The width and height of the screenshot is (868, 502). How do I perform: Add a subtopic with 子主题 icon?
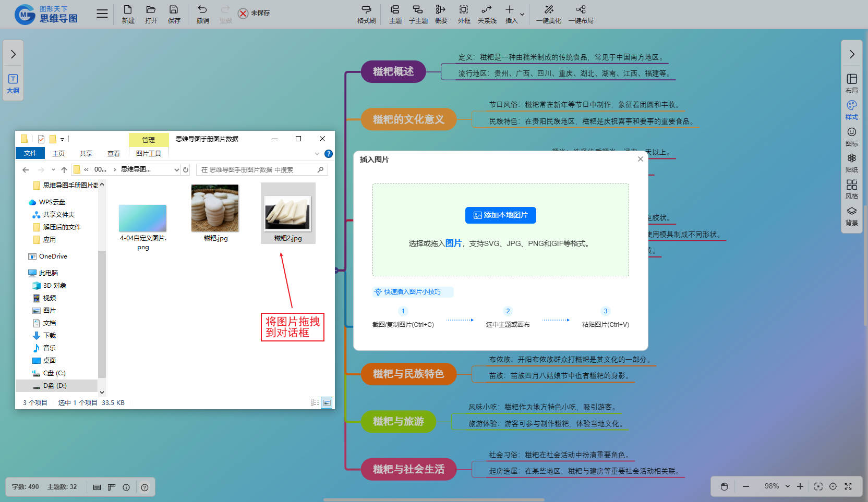click(418, 14)
